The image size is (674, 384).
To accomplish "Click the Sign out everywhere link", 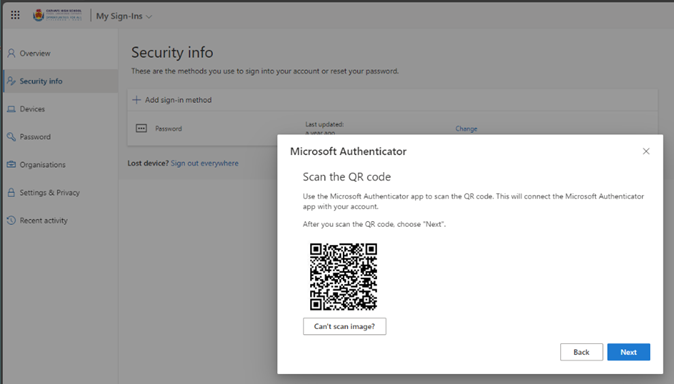I will tap(205, 163).
